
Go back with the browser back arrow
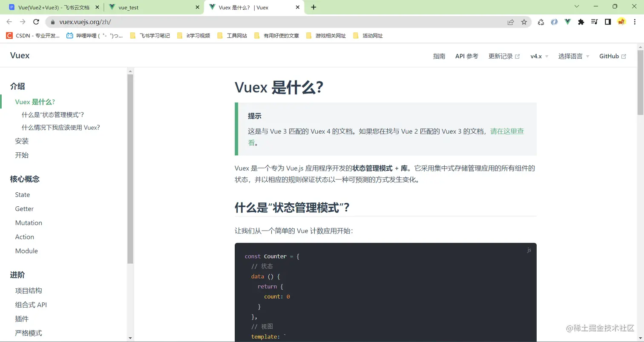click(9, 22)
